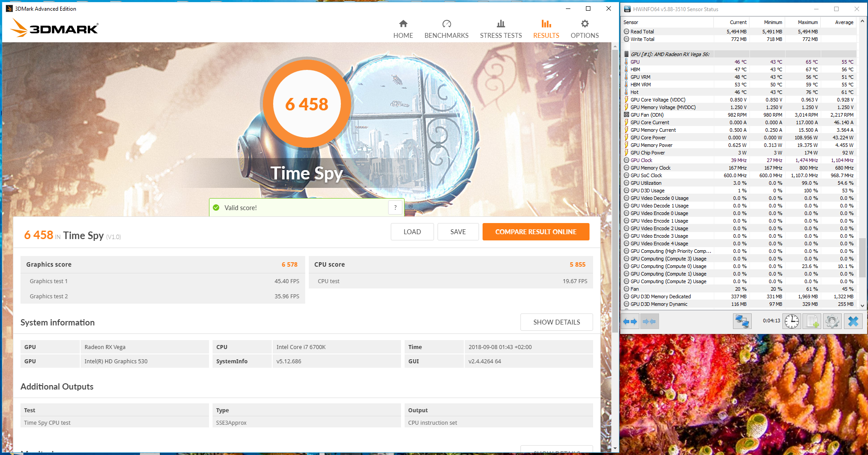Click the thermometer icon beside the HBM row
The height and width of the screenshot is (455, 868).
pos(626,69)
